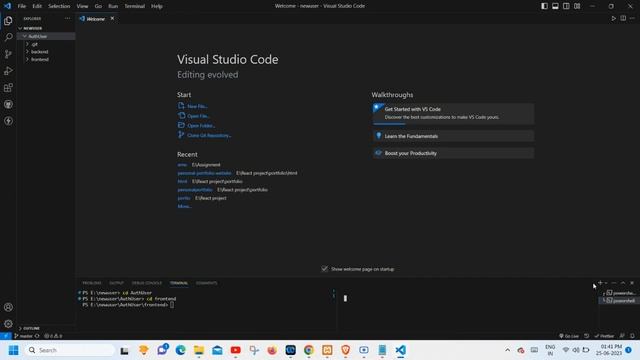Close the Welcome tab

point(112,18)
